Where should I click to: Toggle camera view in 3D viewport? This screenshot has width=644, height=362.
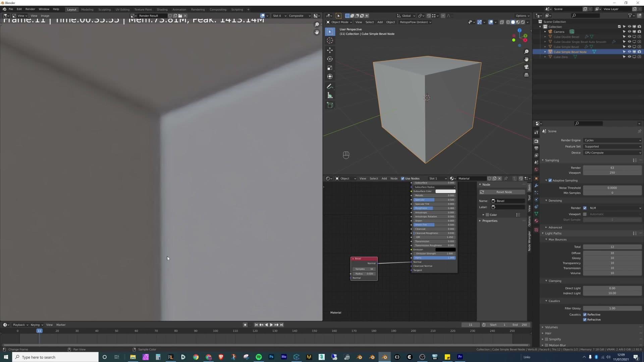point(526,67)
